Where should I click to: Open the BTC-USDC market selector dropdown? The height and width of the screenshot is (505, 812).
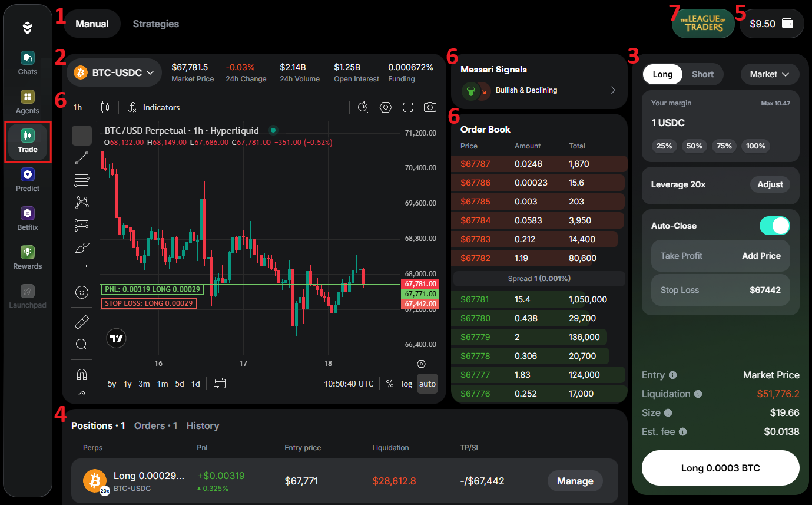pyautogui.click(x=114, y=72)
